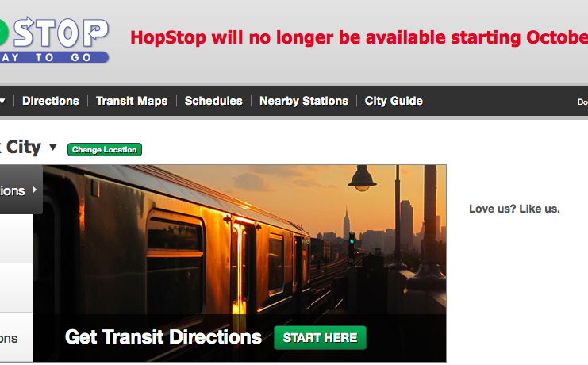Screen dimensions: 588x365
Task: Click the subway train photo banner
Action: coord(244,240)
